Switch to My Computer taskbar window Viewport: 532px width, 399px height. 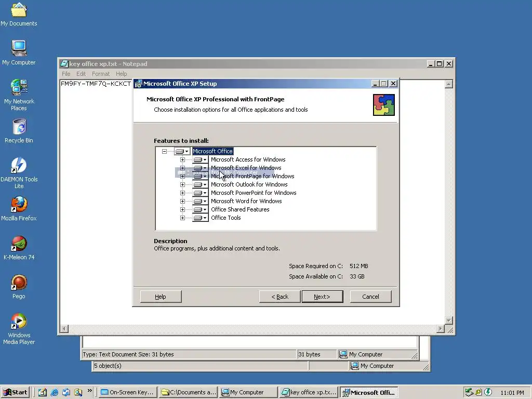click(248, 392)
